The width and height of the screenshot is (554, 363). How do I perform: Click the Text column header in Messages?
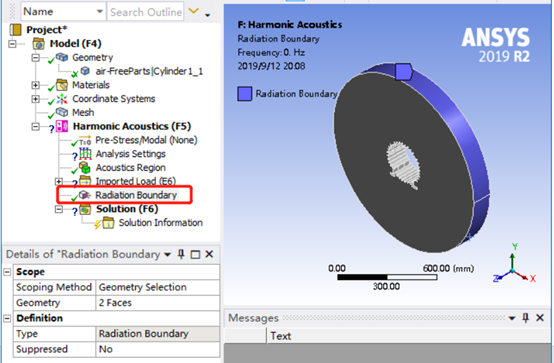point(281,336)
